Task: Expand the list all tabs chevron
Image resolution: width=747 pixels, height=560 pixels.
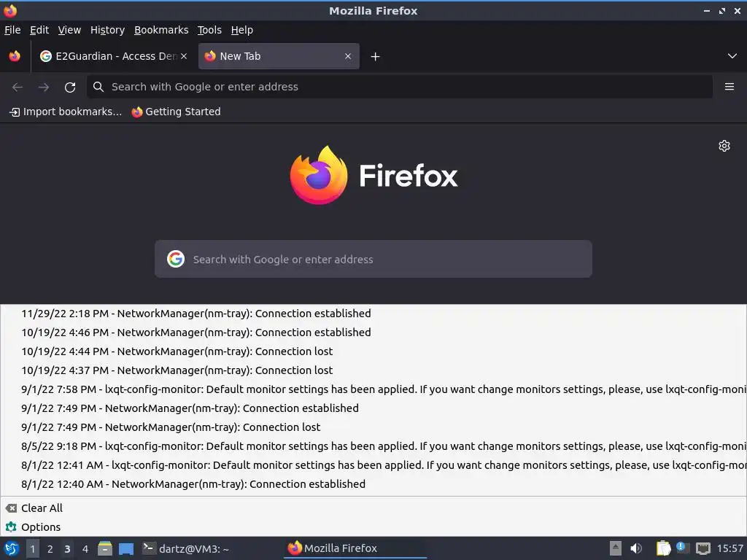Action: [732, 56]
